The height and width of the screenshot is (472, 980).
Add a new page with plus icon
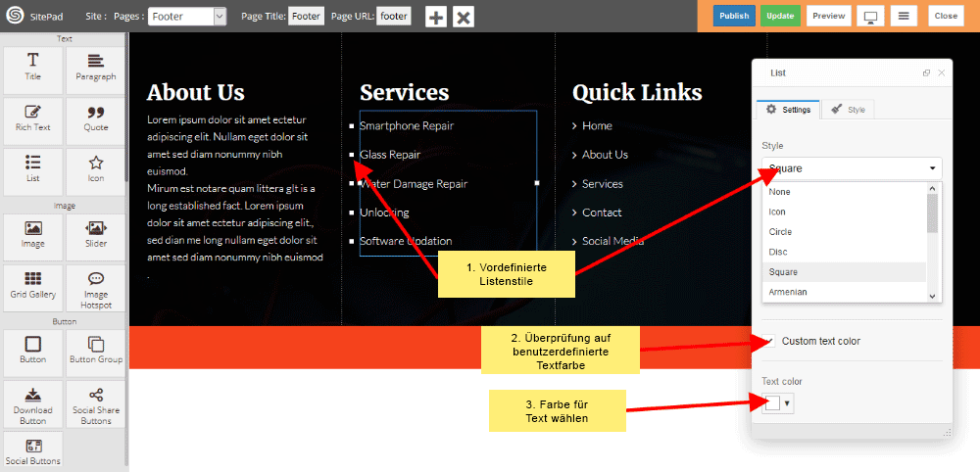click(436, 17)
